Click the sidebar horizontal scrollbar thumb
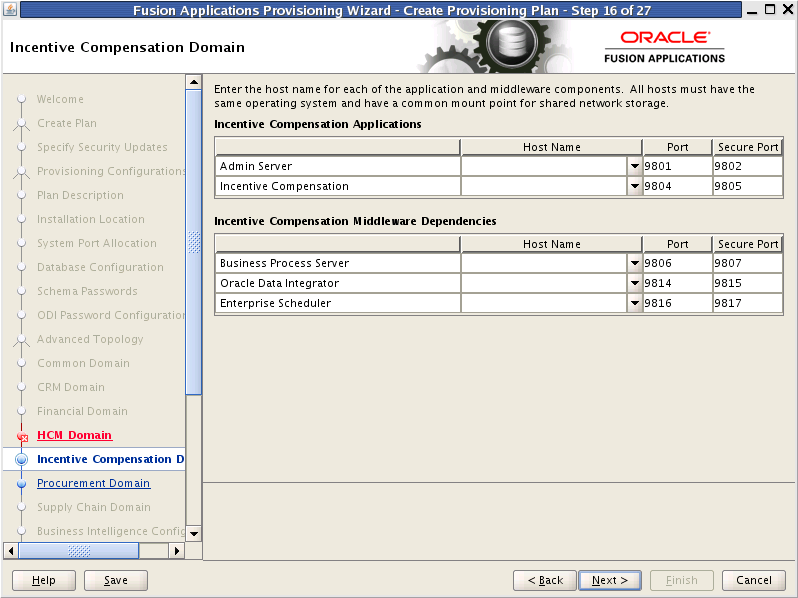The width and height of the screenshot is (798, 598). pos(79,551)
